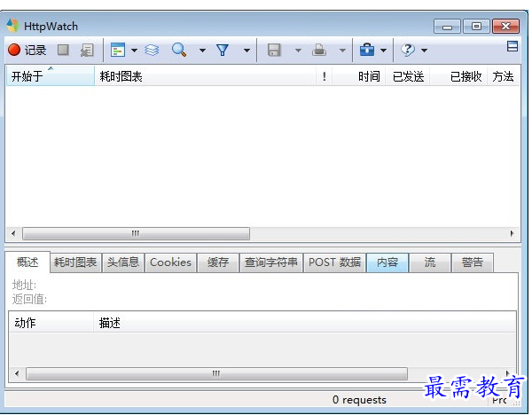Sort by the 已接收 column header

click(458, 76)
